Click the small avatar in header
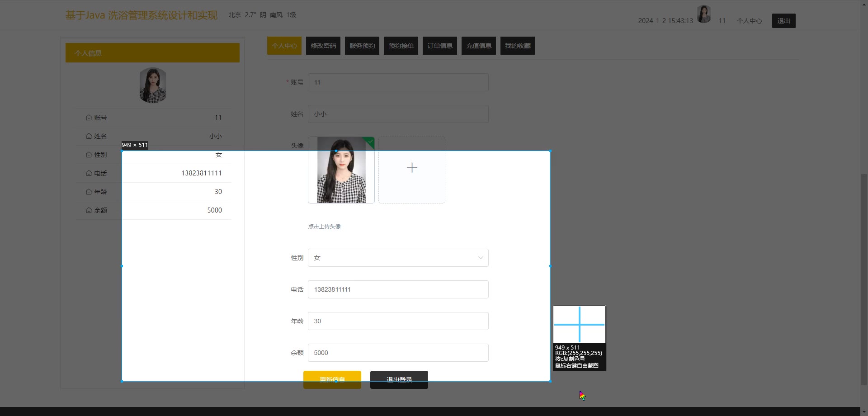The height and width of the screenshot is (416, 868). point(704,14)
